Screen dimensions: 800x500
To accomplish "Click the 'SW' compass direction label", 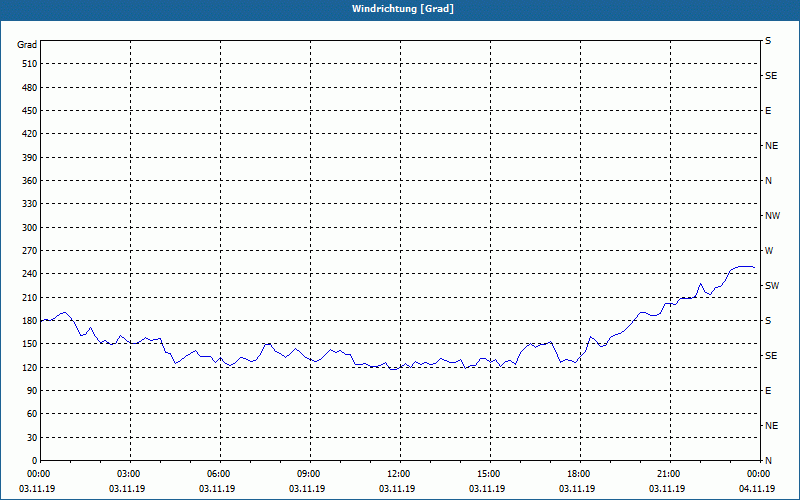I will [772, 286].
